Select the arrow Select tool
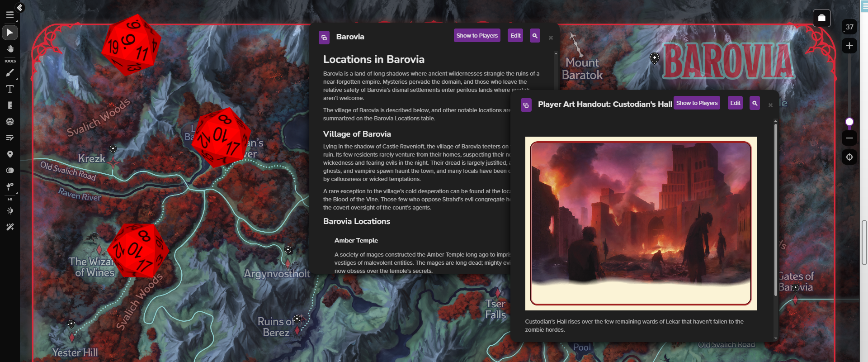The width and height of the screenshot is (868, 362). [9, 33]
